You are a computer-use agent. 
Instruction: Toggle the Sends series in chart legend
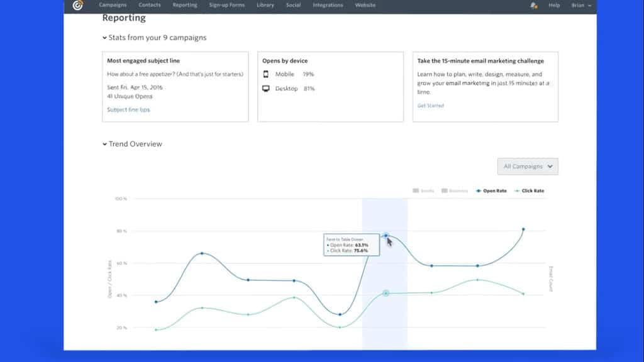click(x=423, y=191)
